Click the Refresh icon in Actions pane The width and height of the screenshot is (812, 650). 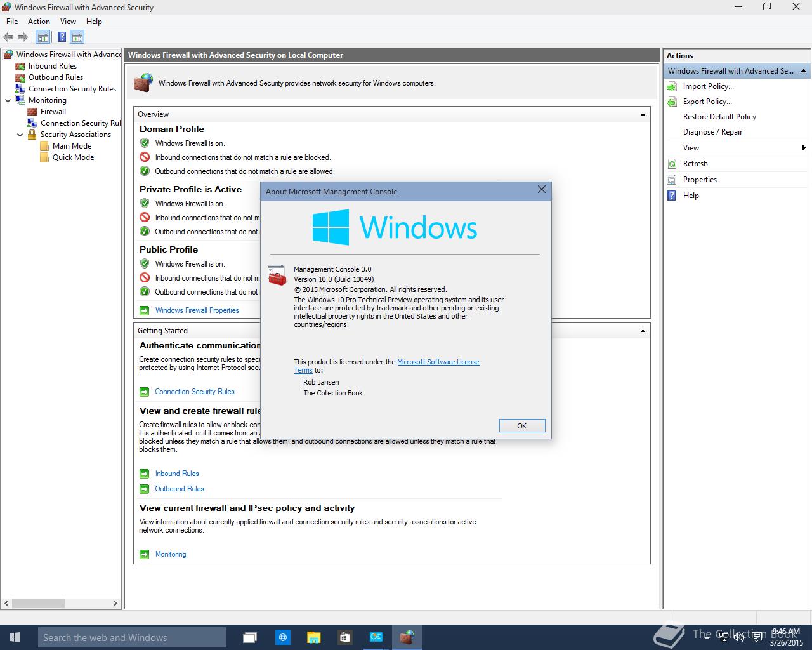(x=672, y=164)
